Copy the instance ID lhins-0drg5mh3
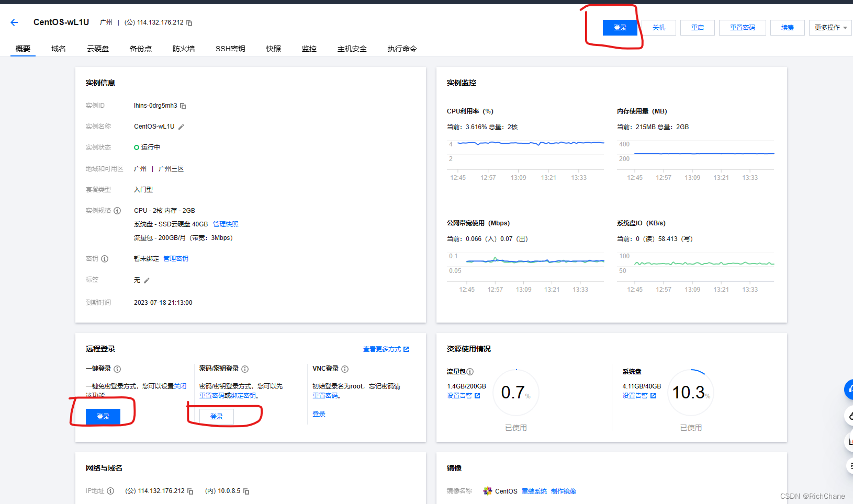Screen dimensions: 853x504 [x=183, y=106]
